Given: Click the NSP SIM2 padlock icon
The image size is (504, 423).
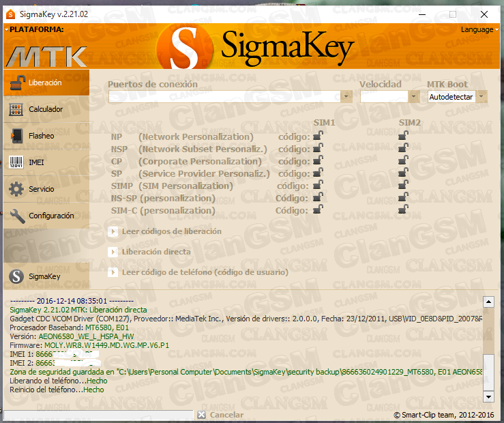Looking at the screenshot, I should click(403, 148).
